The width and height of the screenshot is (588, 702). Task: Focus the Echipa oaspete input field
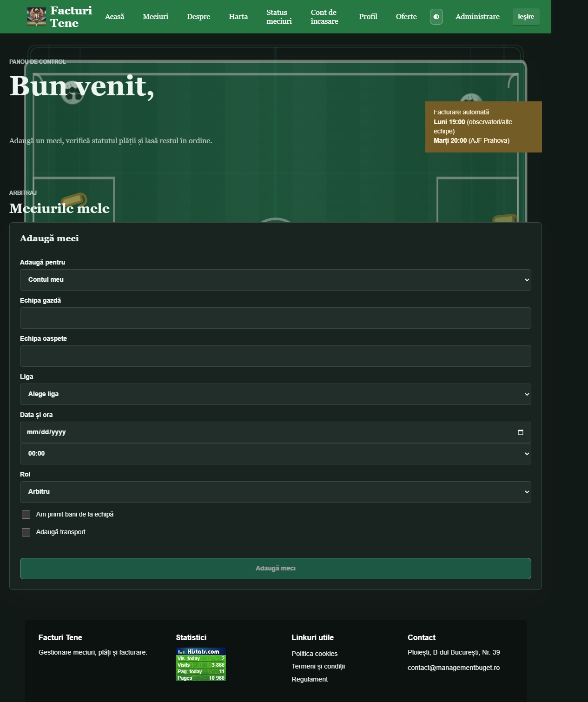pos(275,356)
